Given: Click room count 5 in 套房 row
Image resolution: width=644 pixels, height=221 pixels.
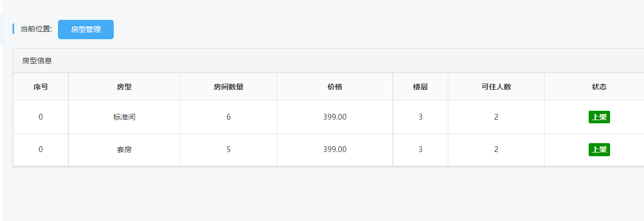Looking at the screenshot, I should [229, 149].
